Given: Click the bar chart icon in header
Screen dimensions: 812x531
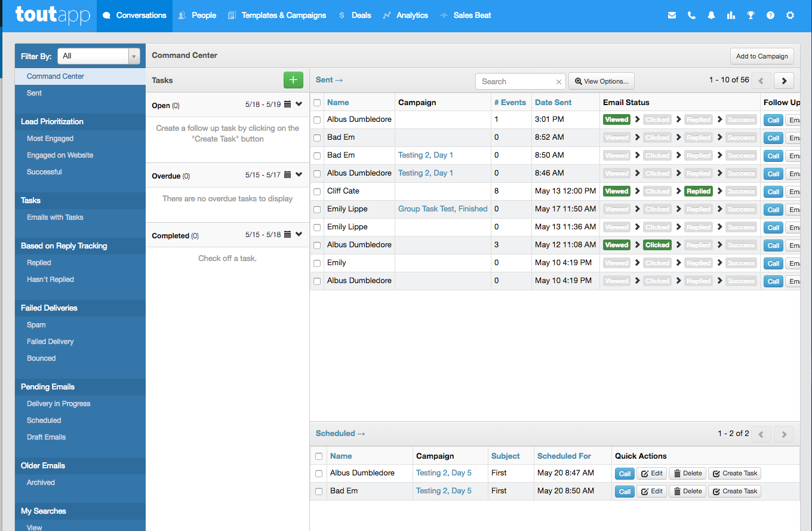Looking at the screenshot, I should click(x=731, y=16).
